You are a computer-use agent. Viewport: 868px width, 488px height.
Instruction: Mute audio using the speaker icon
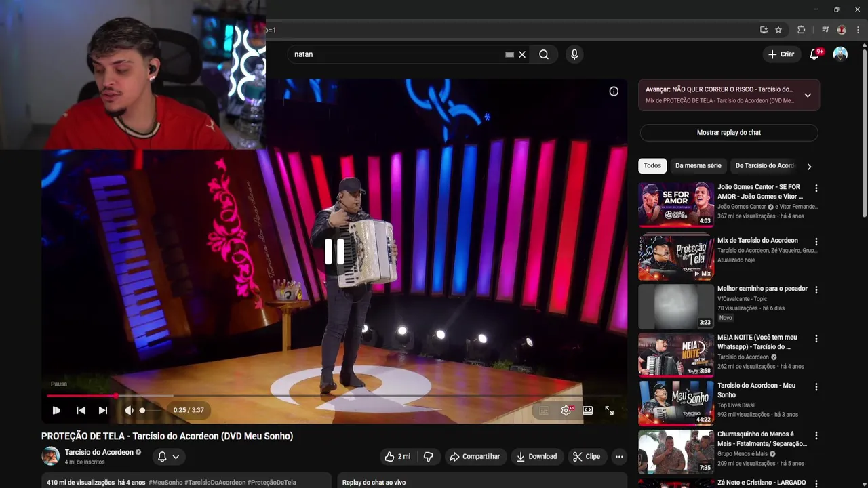tap(129, 410)
